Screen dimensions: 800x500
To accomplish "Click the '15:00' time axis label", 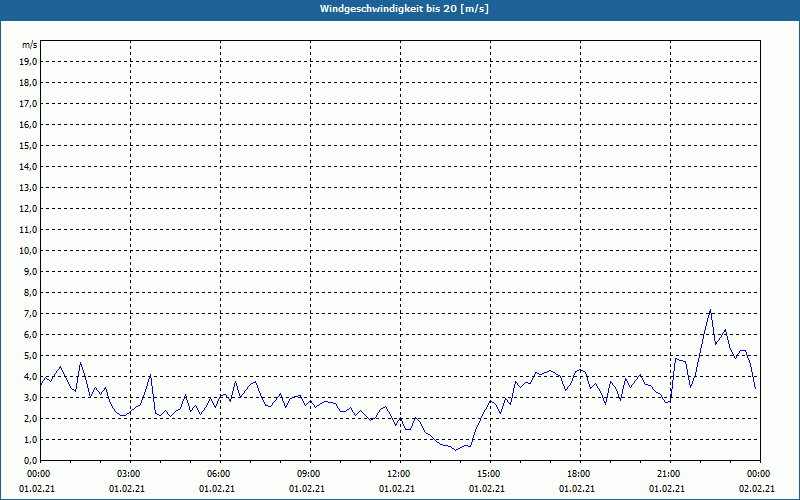I will pos(490,474).
